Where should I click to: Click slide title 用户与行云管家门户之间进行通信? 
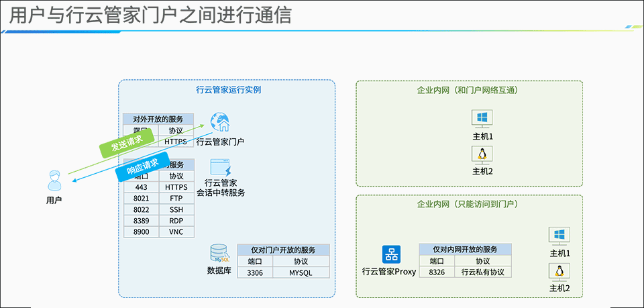(150, 15)
